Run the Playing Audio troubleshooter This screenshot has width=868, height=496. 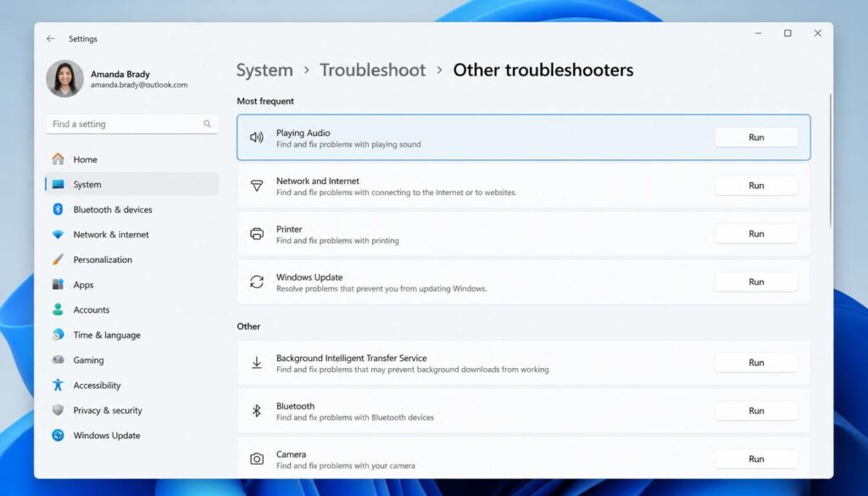point(756,137)
